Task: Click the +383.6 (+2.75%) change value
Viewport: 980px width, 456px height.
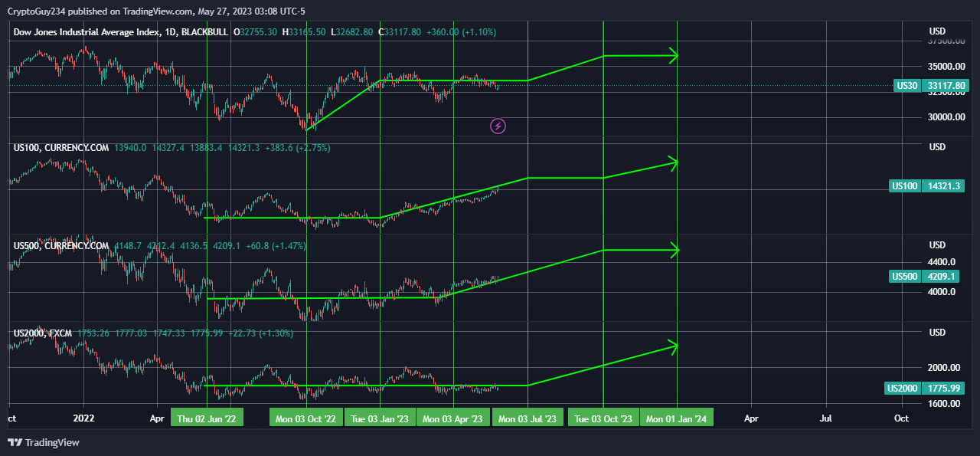Action: click(297, 147)
